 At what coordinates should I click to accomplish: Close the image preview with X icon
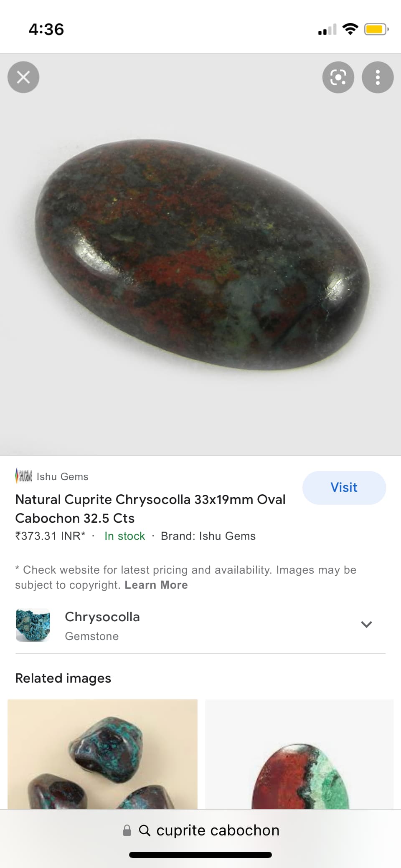click(23, 77)
